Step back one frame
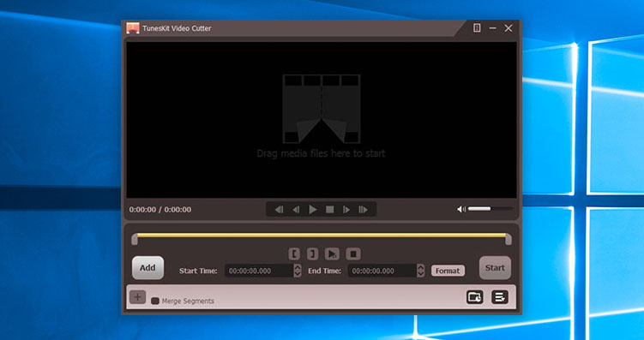Screen dimensions: 644x340 pyautogui.click(x=296, y=210)
